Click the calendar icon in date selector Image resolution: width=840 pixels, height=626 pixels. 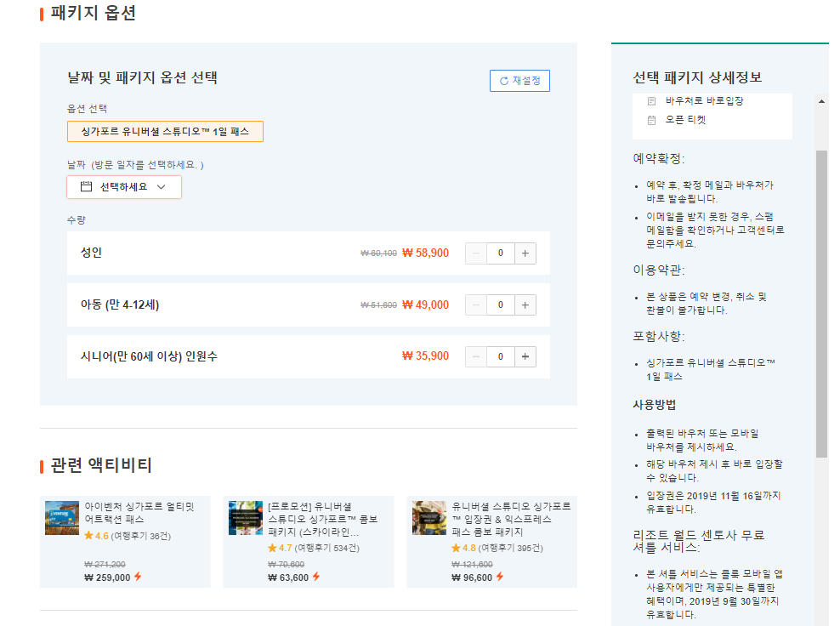(86, 186)
